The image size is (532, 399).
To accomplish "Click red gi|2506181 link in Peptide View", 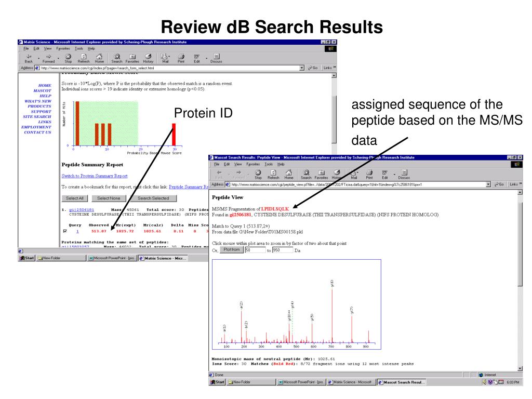I will 241,215.
